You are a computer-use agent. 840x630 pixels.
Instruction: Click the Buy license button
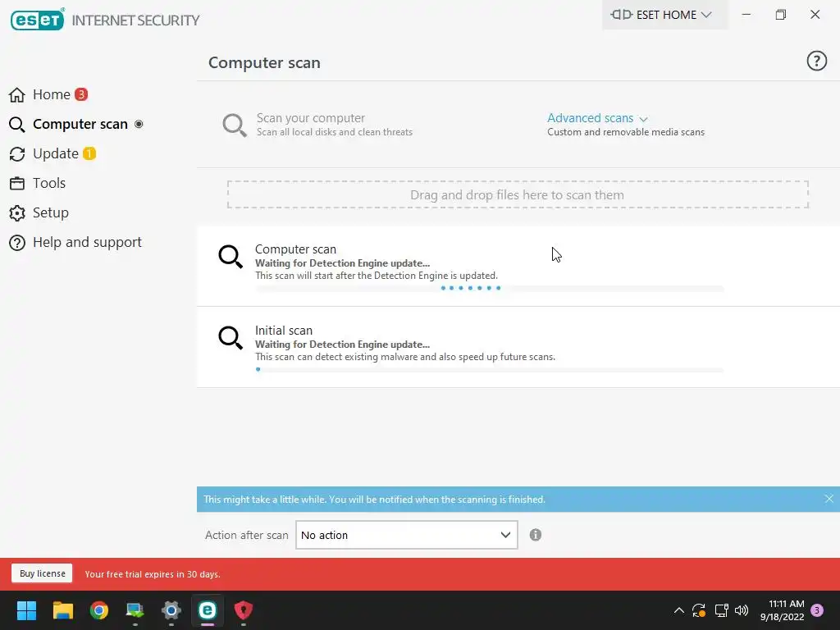click(43, 573)
